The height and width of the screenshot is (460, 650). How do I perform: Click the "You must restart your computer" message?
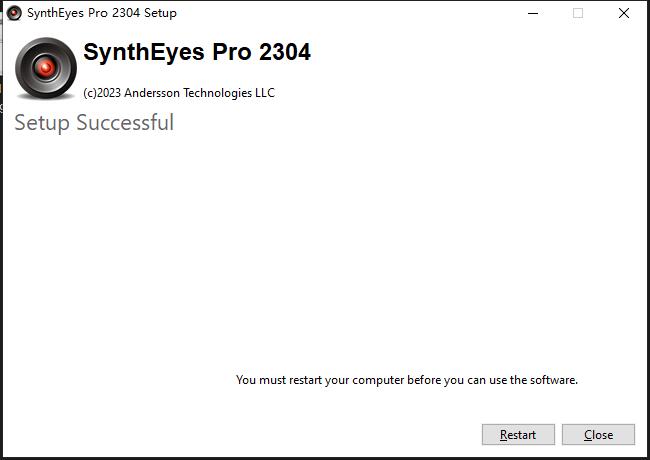407,380
